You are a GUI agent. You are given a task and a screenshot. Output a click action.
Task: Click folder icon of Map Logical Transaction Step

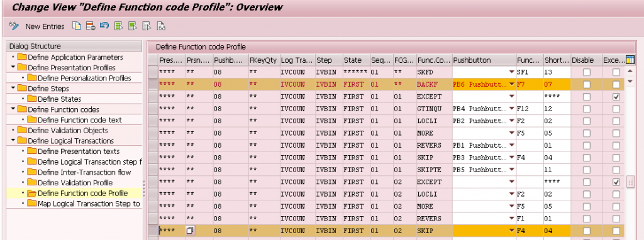point(32,204)
